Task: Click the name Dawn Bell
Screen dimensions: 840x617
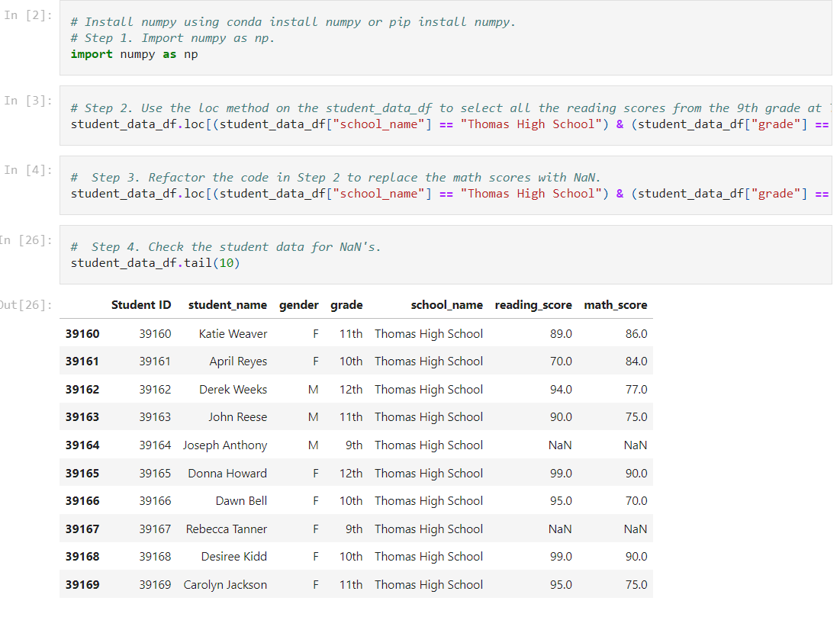Action: click(242, 501)
